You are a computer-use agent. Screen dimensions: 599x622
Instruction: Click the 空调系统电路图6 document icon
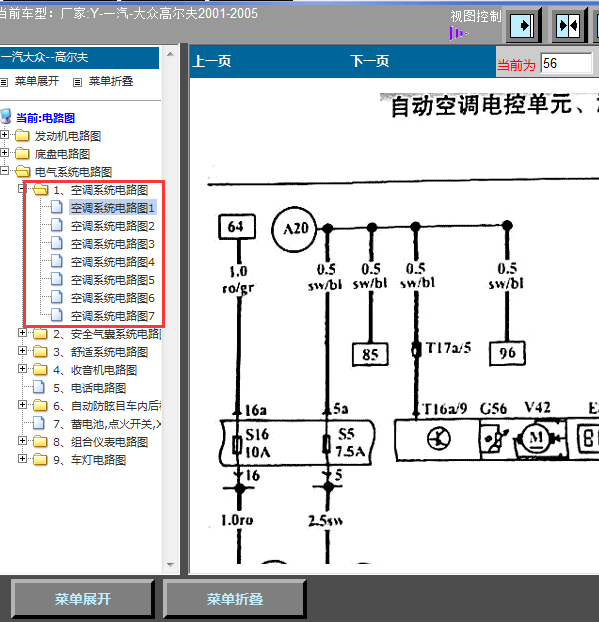(x=57, y=297)
